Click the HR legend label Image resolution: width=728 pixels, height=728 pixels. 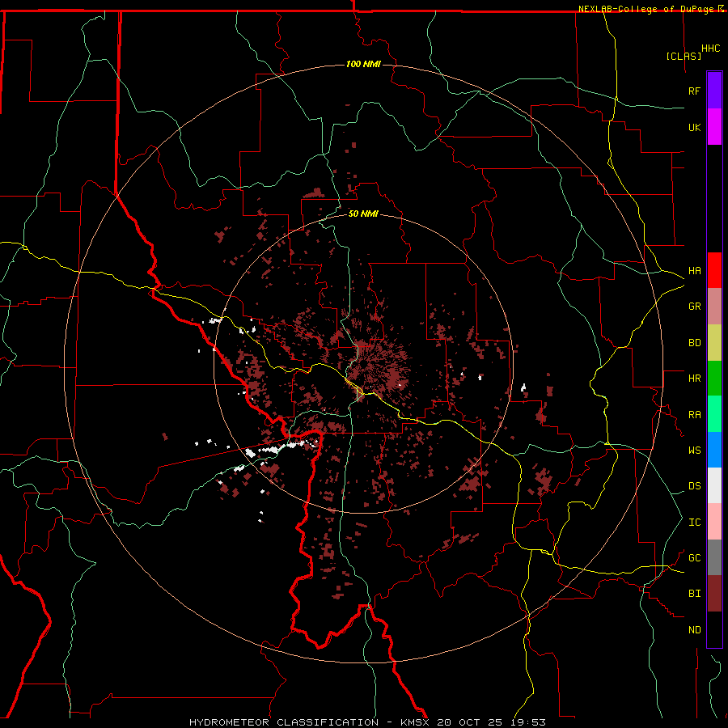click(694, 379)
